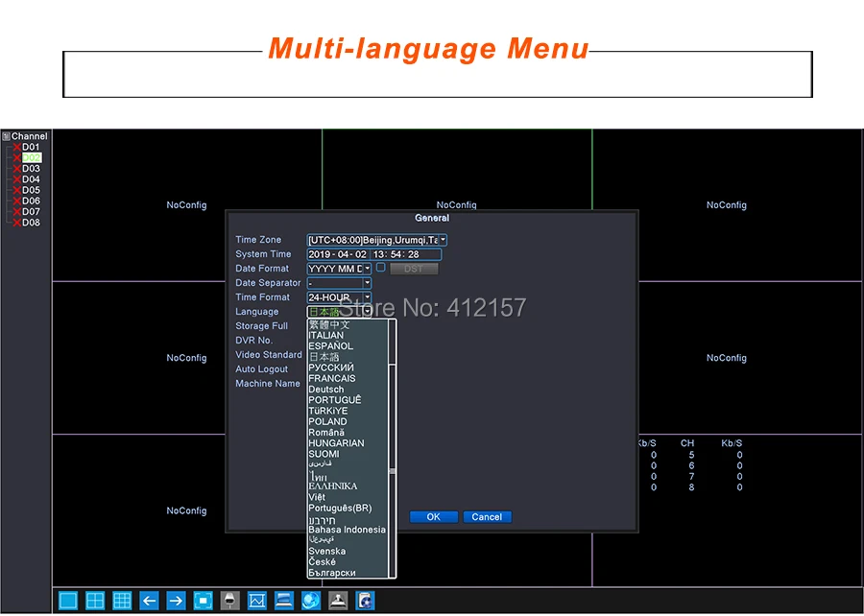Click red X status icon beside D08
Image resolution: width=864 pixels, height=616 pixels.
point(17,223)
